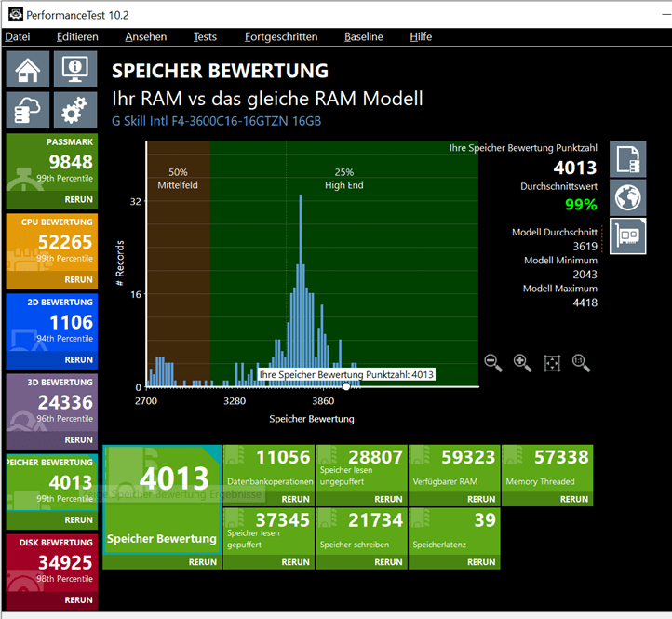Open the Hilfe menu
The image size is (672, 619).
tap(421, 37)
